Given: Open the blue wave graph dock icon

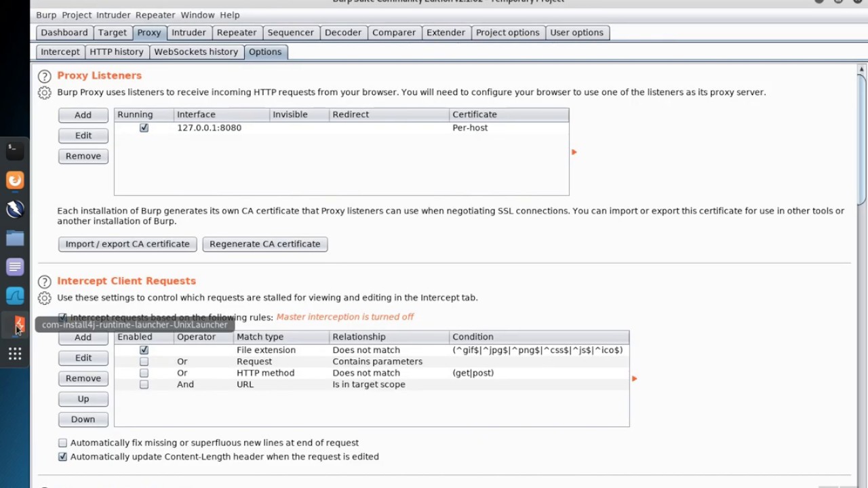Looking at the screenshot, I should coord(15,296).
